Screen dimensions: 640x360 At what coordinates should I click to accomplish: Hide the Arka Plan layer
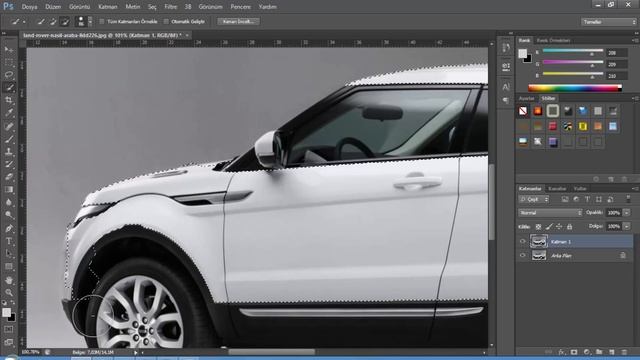point(522,256)
